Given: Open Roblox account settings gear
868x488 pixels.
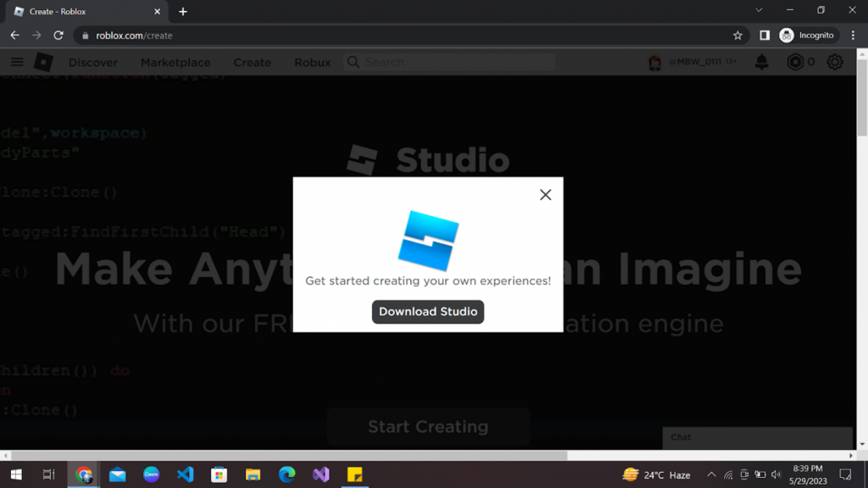Looking at the screenshot, I should pos(835,62).
